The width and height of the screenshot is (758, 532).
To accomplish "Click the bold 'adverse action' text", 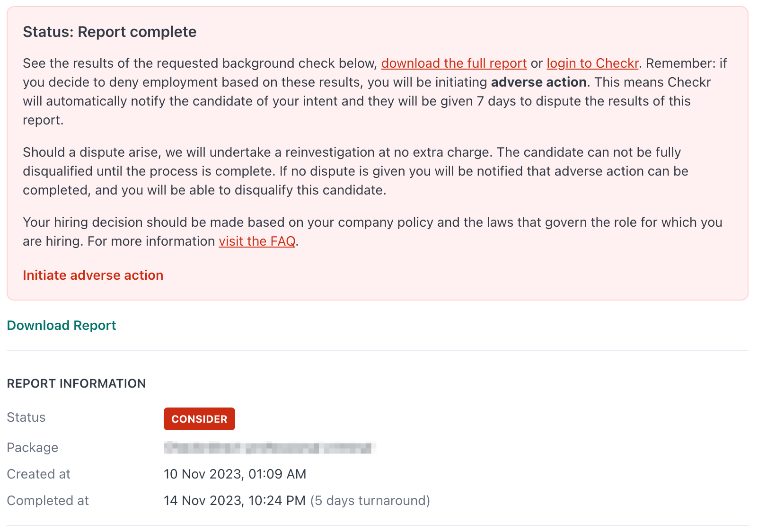I will point(538,82).
